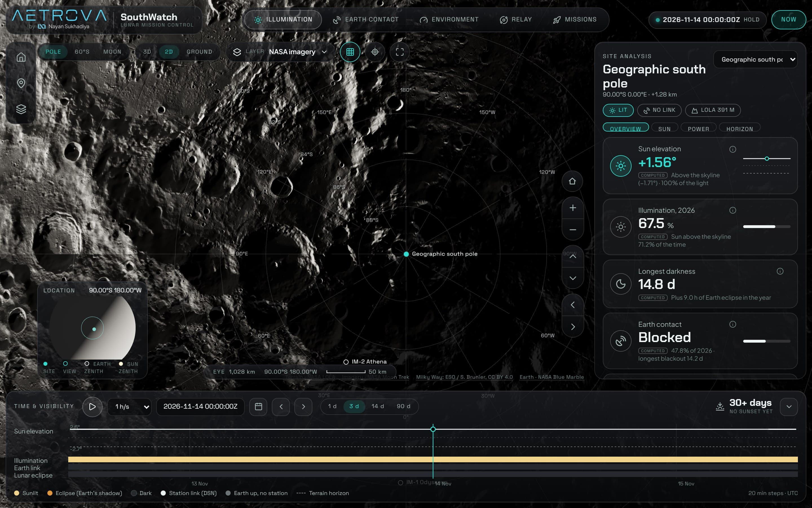The width and height of the screenshot is (812, 508).
Task: Select the 14 d time range
Action: click(378, 406)
